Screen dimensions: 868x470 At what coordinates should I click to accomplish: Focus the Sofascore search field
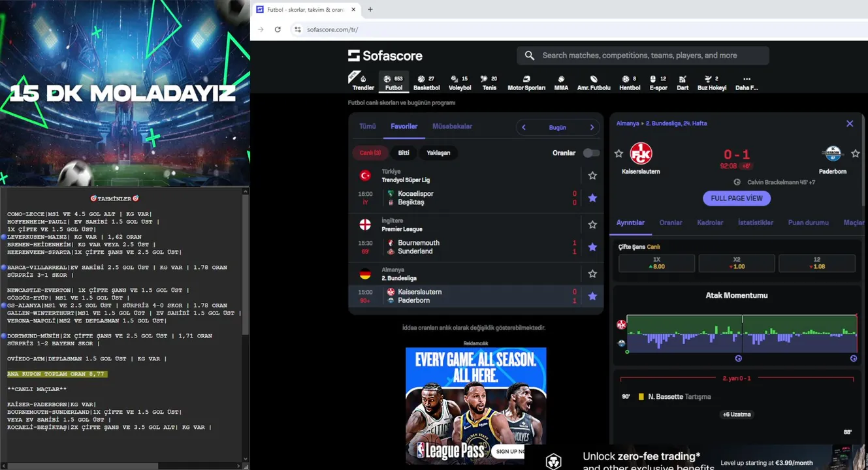point(643,55)
